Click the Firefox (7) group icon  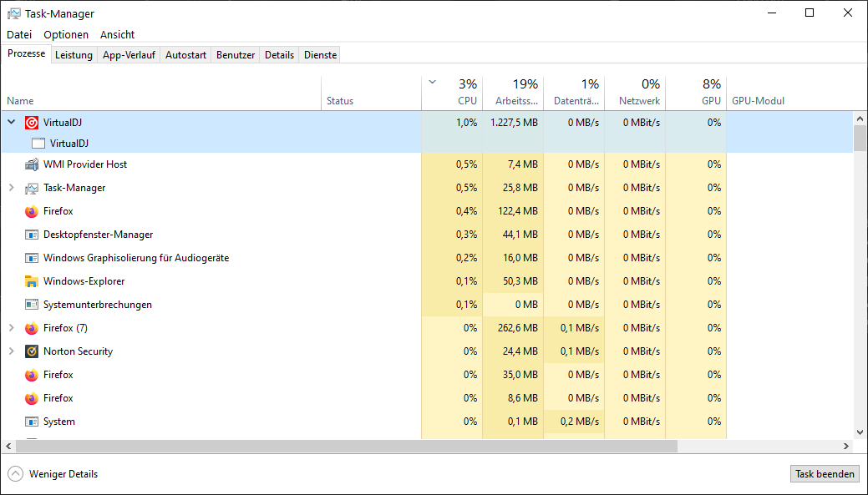32,328
